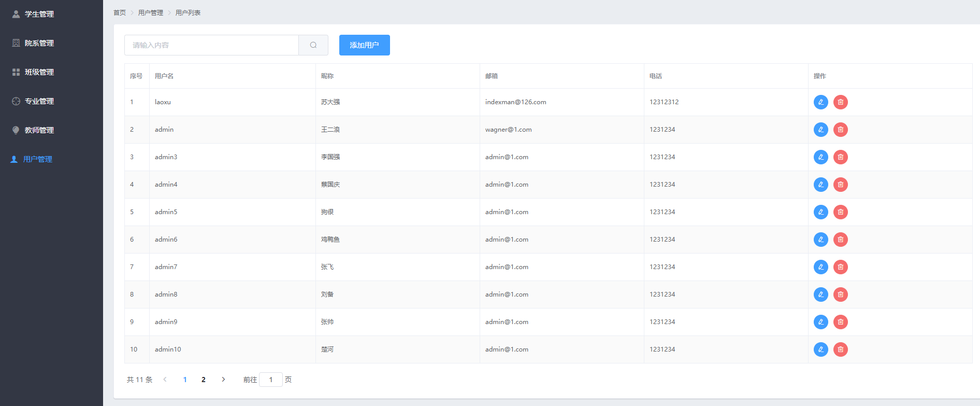Open 教师管理 in the sidebar

[x=51, y=130]
